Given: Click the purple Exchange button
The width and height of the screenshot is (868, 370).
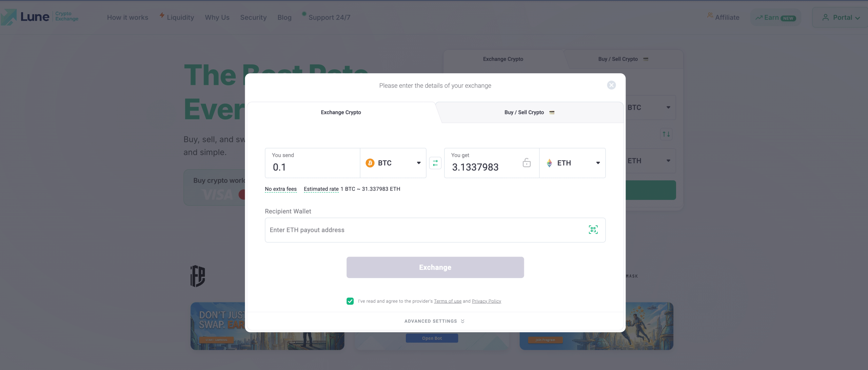Looking at the screenshot, I should pyautogui.click(x=435, y=267).
